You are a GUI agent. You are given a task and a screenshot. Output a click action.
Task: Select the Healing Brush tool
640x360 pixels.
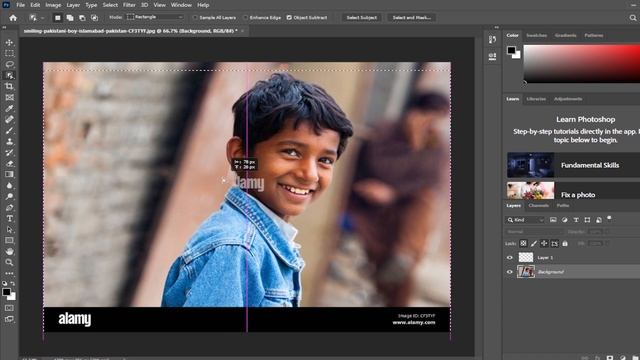[9, 120]
